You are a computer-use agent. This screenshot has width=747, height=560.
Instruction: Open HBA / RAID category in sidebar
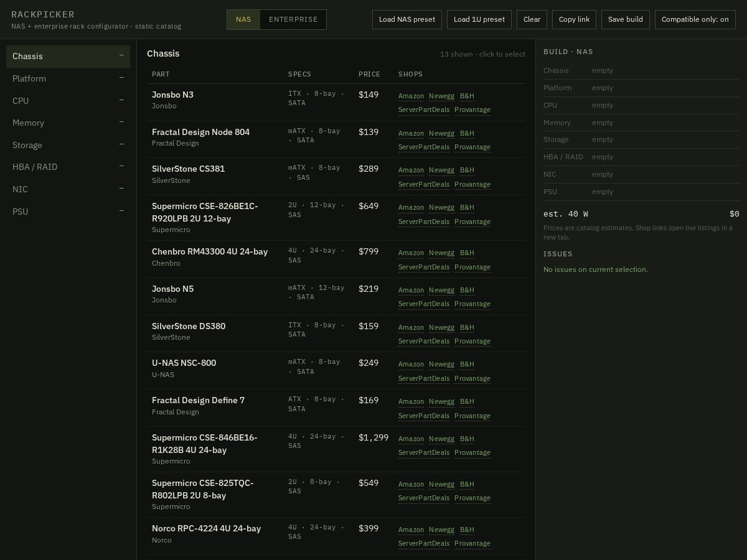pyautogui.click(x=68, y=167)
